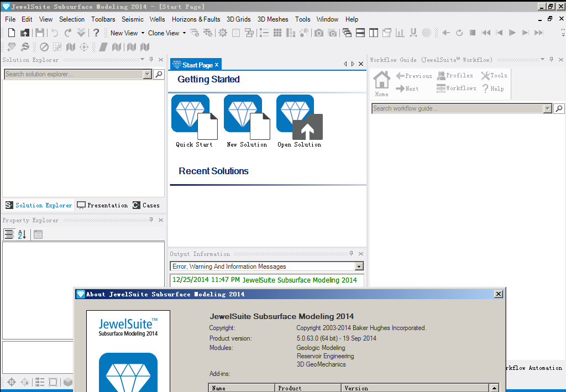Click the Alphabetical A-Z sort icon
The image size is (566, 392).
pos(22,234)
